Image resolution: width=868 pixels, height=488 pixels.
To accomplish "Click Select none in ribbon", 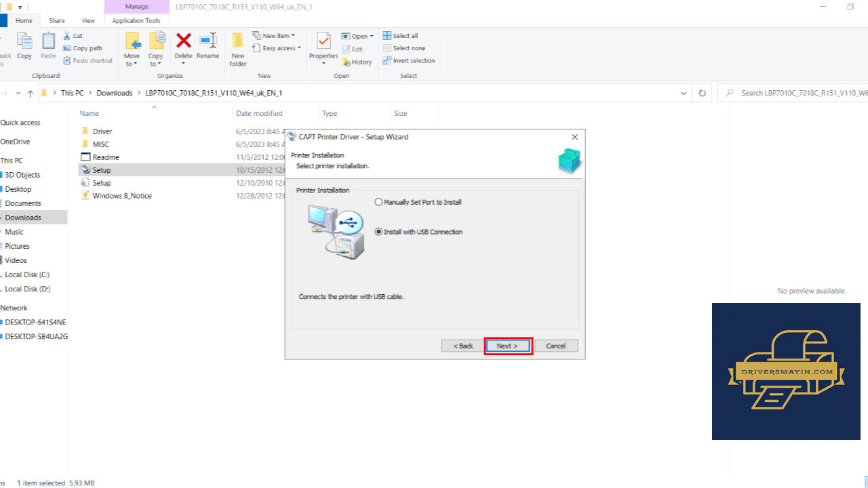I will (404, 48).
